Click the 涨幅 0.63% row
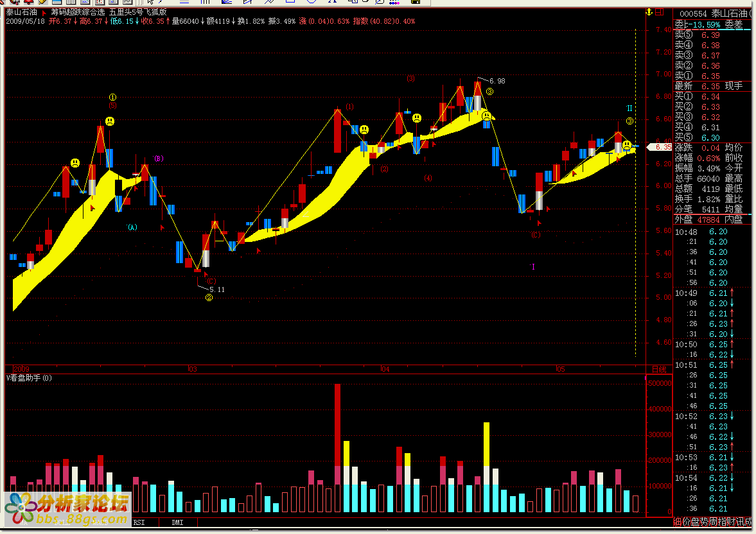 712,158
